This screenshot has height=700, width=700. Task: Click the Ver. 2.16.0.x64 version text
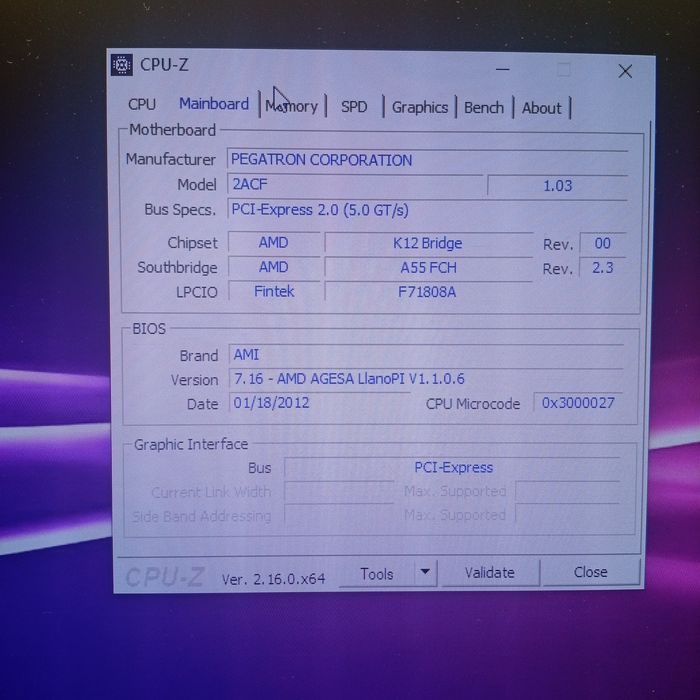click(273, 579)
